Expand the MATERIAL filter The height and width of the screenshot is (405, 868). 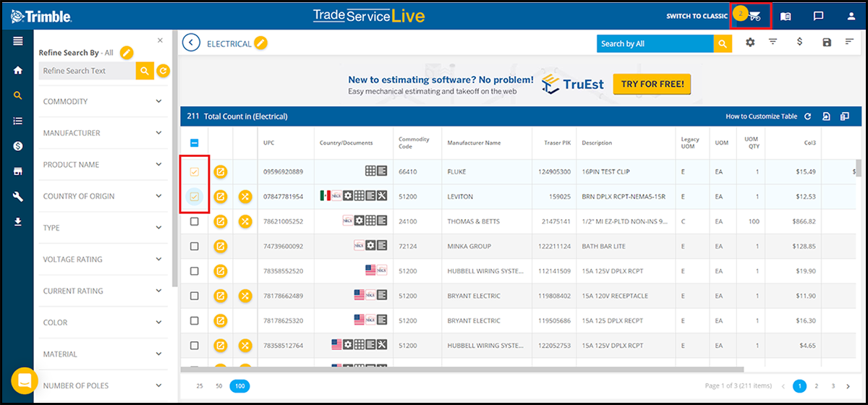point(103,354)
